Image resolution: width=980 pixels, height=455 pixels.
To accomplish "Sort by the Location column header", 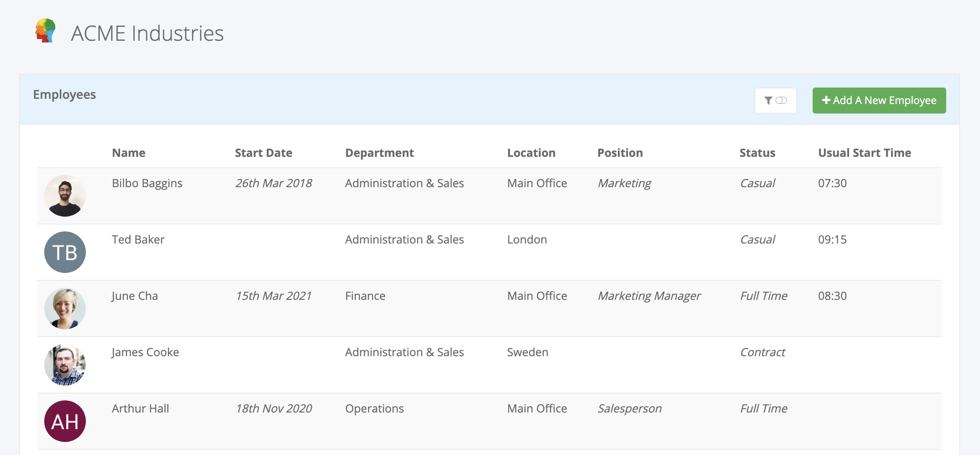I will [x=531, y=153].
